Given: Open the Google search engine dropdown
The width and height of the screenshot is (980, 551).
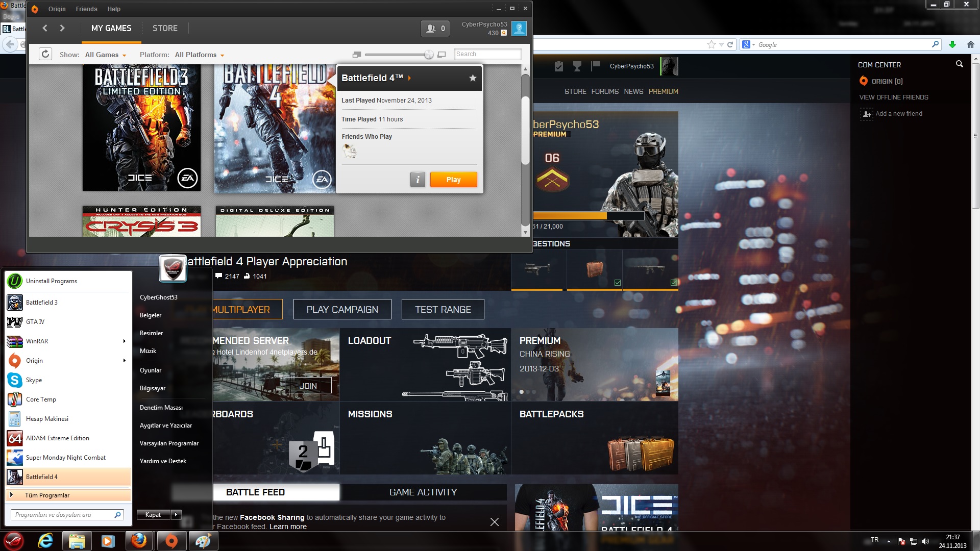Looking at the screenshot, I should tap(748, 45).
